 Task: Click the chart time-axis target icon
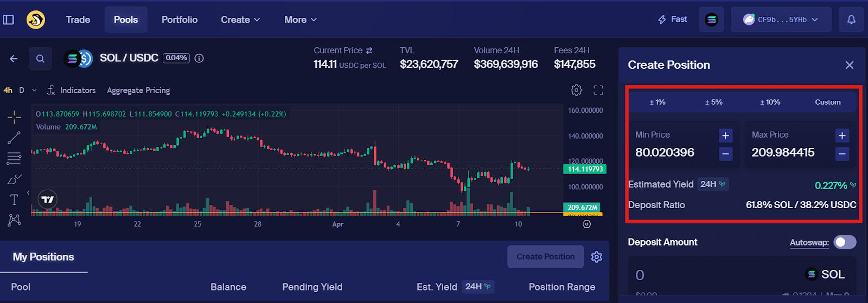586,224
